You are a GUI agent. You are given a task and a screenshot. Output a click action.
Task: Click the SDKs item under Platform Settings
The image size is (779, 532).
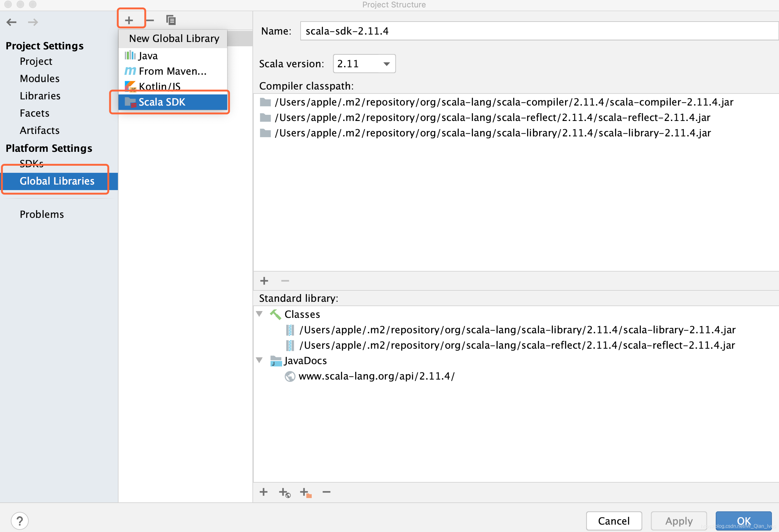click(x=32, y=164)
